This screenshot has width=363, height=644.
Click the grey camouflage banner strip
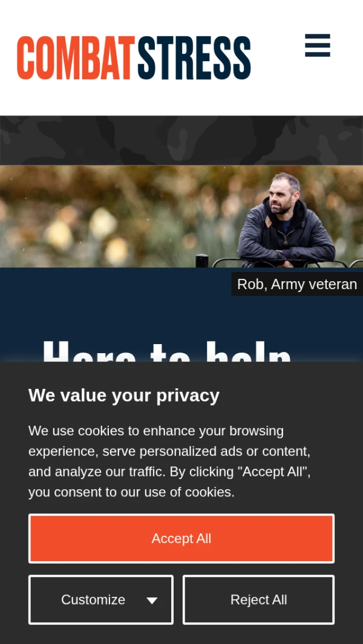click(x=181, y=140)
